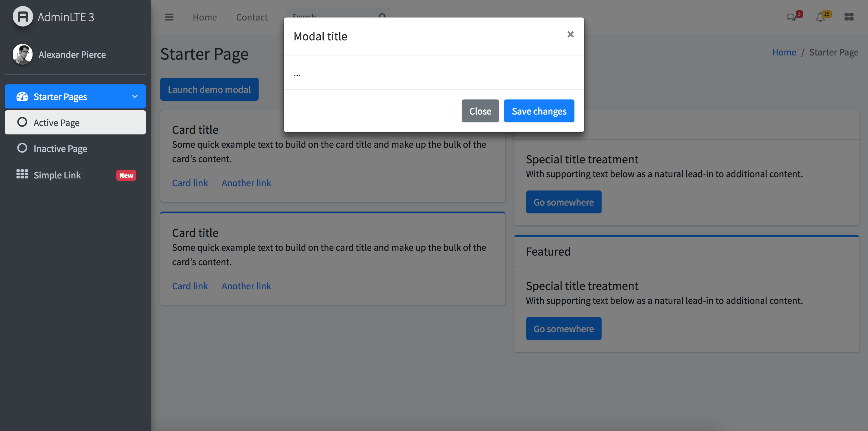
Task: Select the Inactive Page radio button
Action: [22, 148]
